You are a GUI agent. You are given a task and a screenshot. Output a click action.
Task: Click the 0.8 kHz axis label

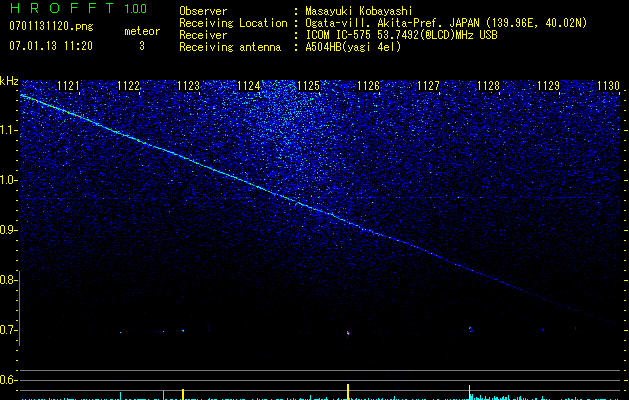(8, 280)
